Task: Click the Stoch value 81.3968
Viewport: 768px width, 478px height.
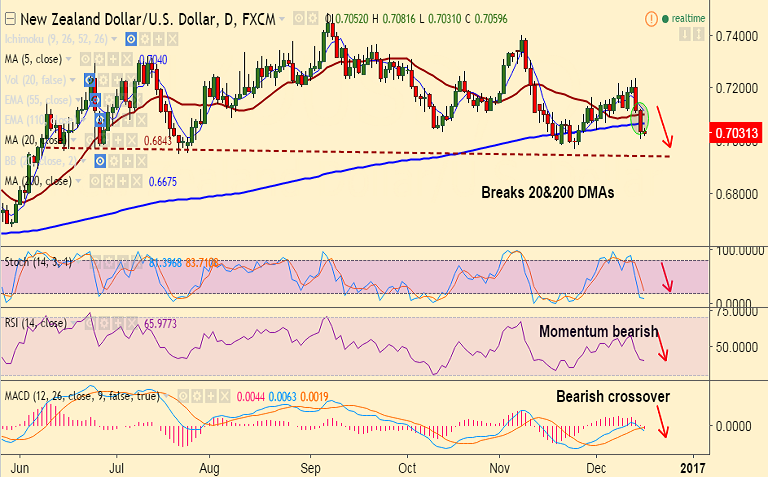Action: click(x=166, y=263)
